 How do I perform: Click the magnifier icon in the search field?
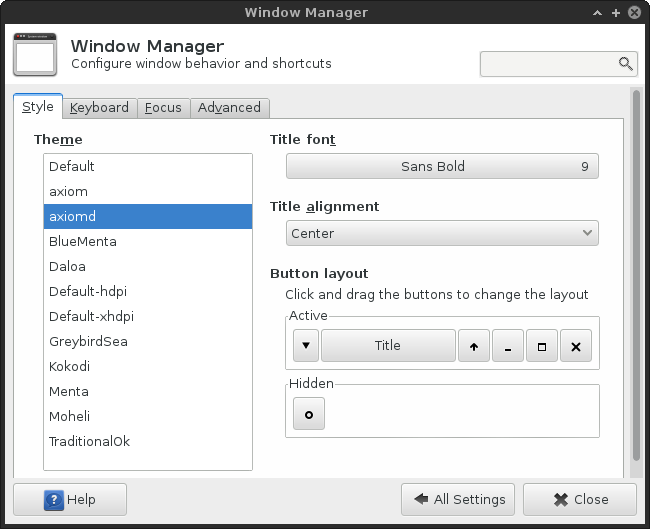pos(626,64)
